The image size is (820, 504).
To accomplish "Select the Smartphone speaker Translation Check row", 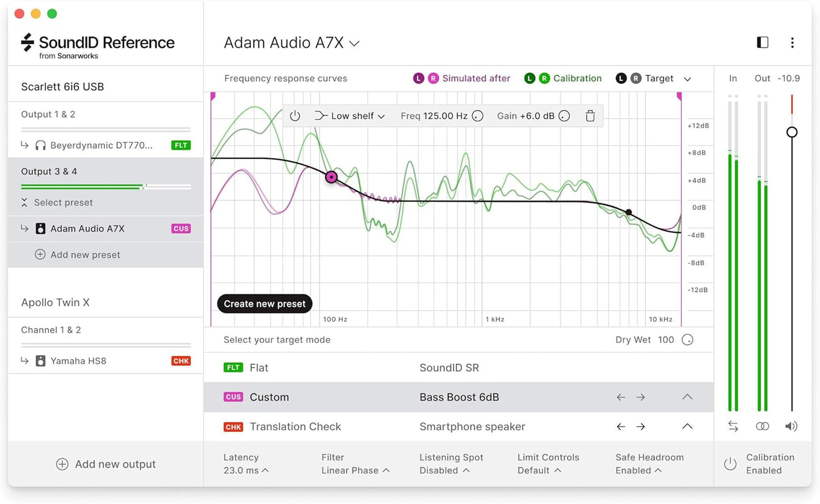I will 472,426.
